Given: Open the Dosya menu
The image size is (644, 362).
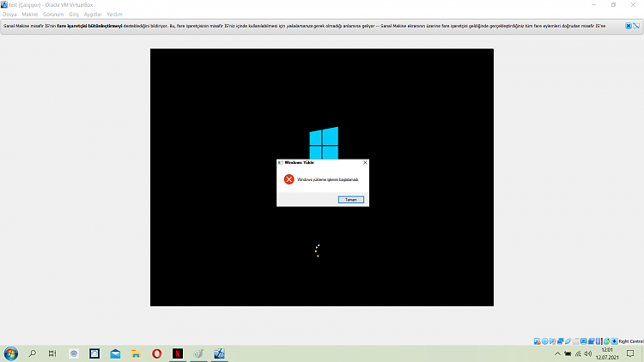Looking at the screenshot, I should click(x=9, y=15).
